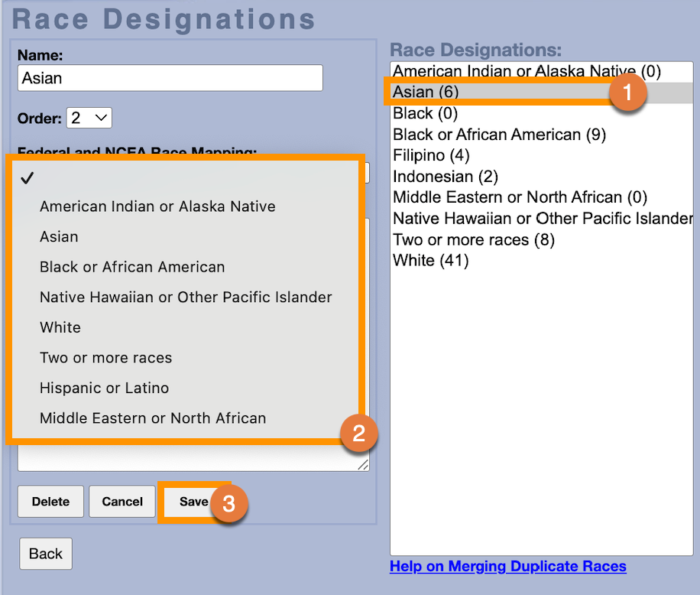The image size is (700, 595).
Task: Select the blank checked dropdown option
Action: tap(183, 178)
